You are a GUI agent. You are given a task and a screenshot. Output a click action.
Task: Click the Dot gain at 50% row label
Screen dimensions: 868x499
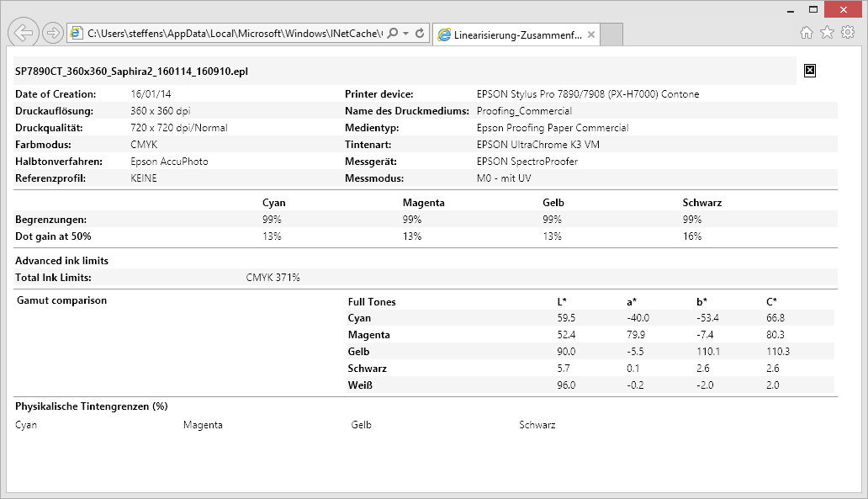point(53,236)
